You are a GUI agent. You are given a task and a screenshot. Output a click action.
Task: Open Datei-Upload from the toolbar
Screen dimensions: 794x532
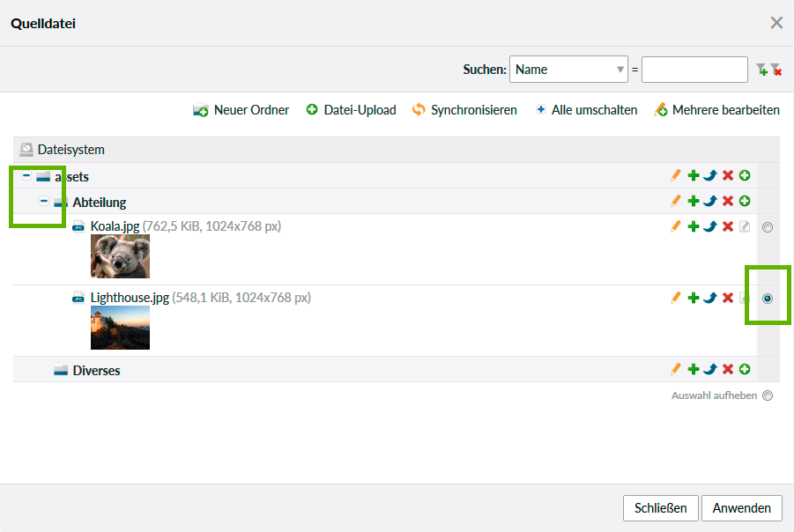(351, 110)
